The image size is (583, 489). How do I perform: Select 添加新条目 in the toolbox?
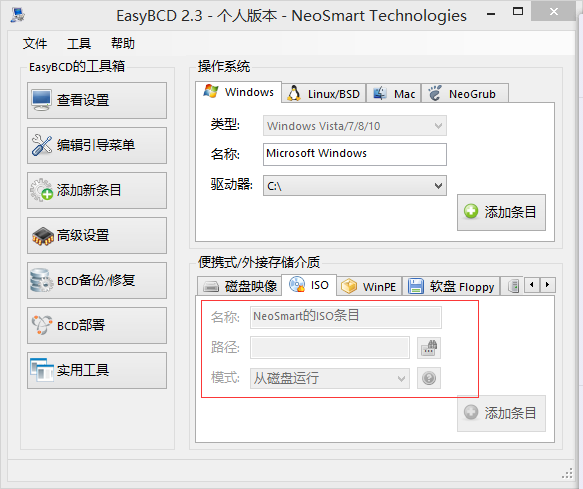(x=97, y=190)
